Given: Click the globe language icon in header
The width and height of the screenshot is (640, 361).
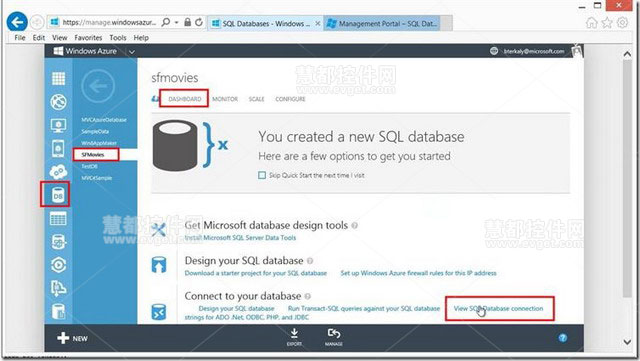Looking at the screenshot, I should [494, 51].
